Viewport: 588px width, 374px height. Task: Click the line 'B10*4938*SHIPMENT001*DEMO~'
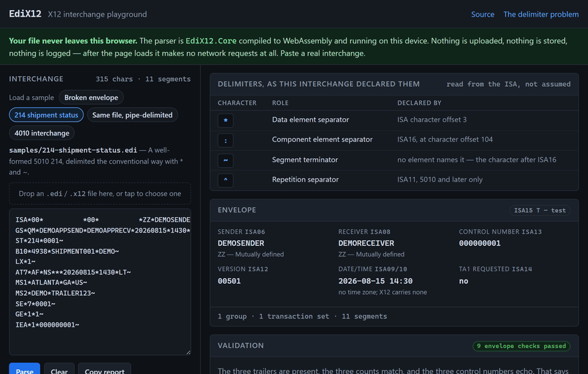pos(67,251)
